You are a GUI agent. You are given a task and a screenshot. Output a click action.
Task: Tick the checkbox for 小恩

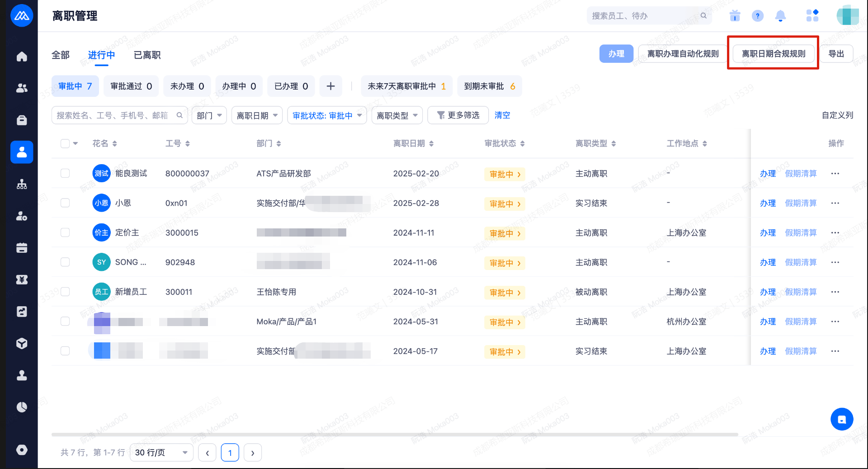(x=65, y=203)
